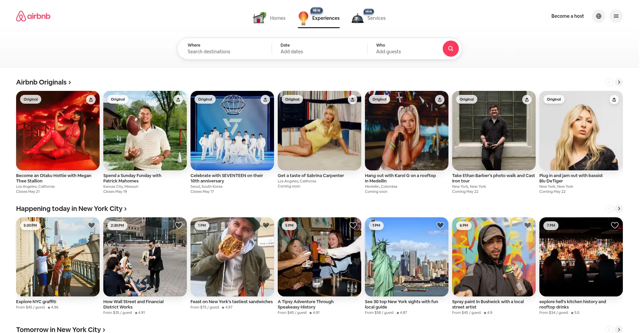Click the 'Closes May 21' text
The width and height of the screenshot is (644, 333).
tap(28, 191)
